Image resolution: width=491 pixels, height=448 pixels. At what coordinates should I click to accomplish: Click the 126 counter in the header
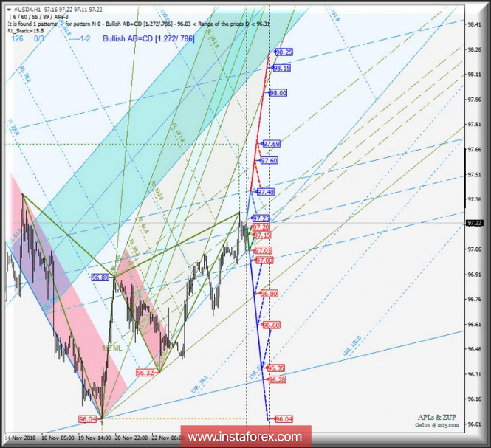pyautogui.click(x=17, y=38)
